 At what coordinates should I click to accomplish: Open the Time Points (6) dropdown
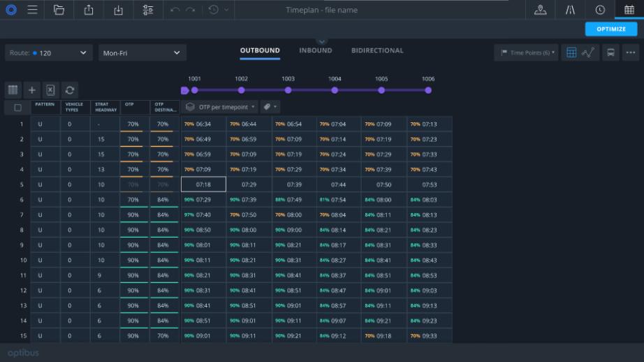click(526, 53)
